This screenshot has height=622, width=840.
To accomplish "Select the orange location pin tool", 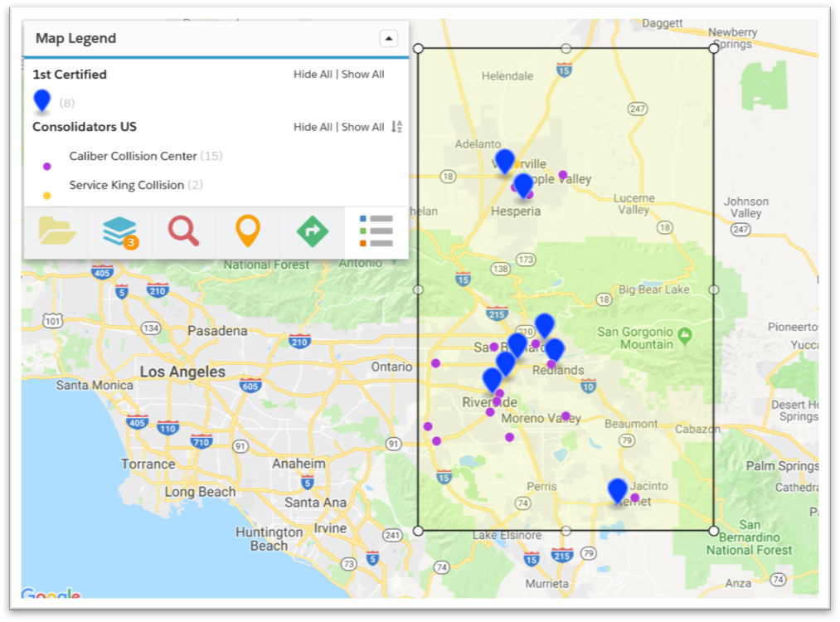I will (247, 231).
